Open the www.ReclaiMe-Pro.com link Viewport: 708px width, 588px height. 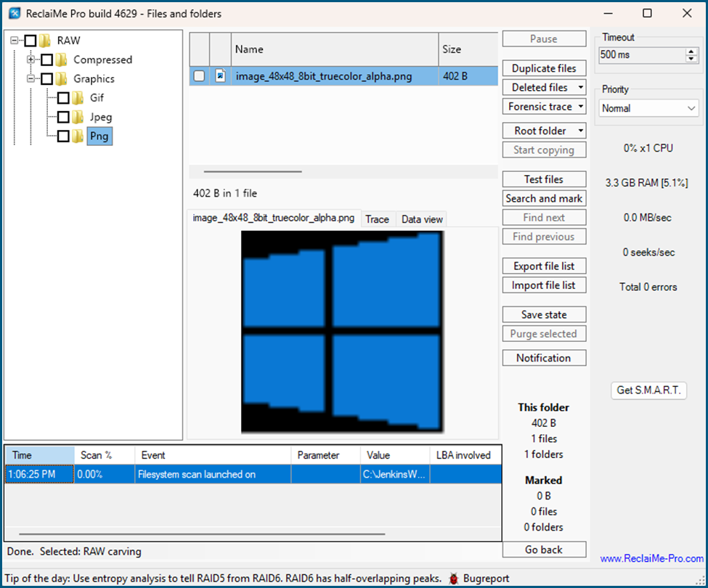click(x=651, y=559)
